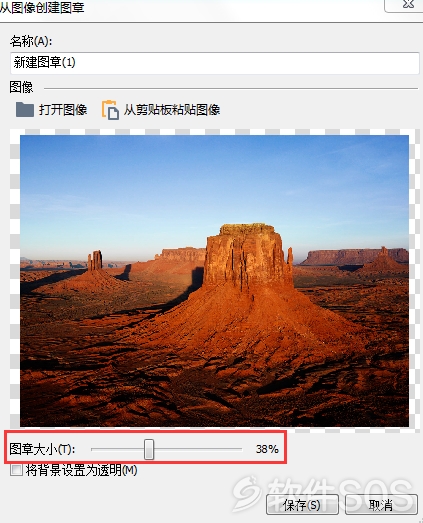The image size is (423, 523).
Task: Click the 38% size value
Action: tap(267, 449)
